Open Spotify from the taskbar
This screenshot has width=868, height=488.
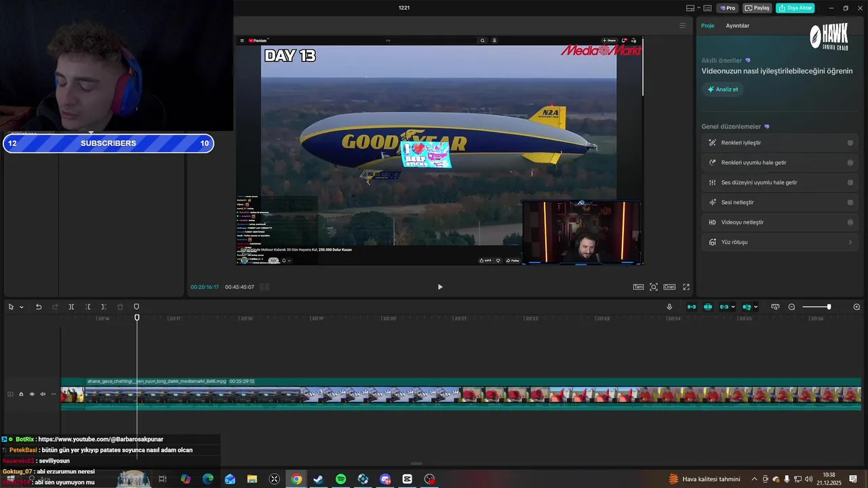tap(340, 479)
